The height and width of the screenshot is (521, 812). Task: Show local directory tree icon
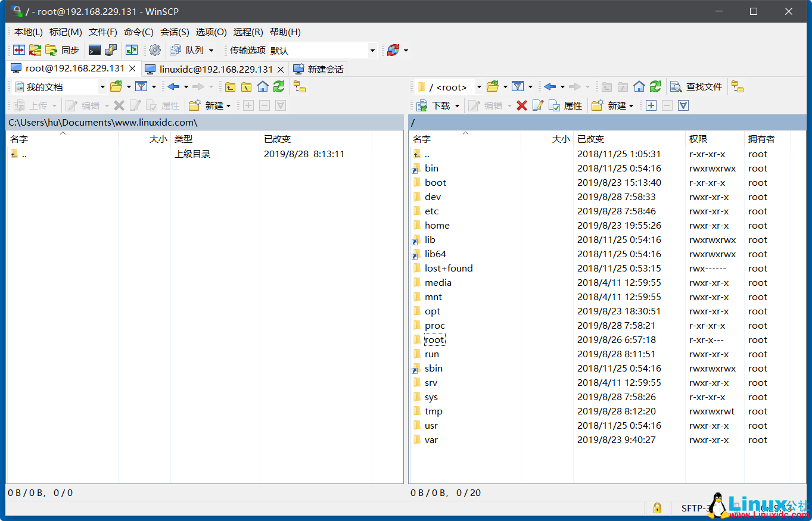click(300, 86)
